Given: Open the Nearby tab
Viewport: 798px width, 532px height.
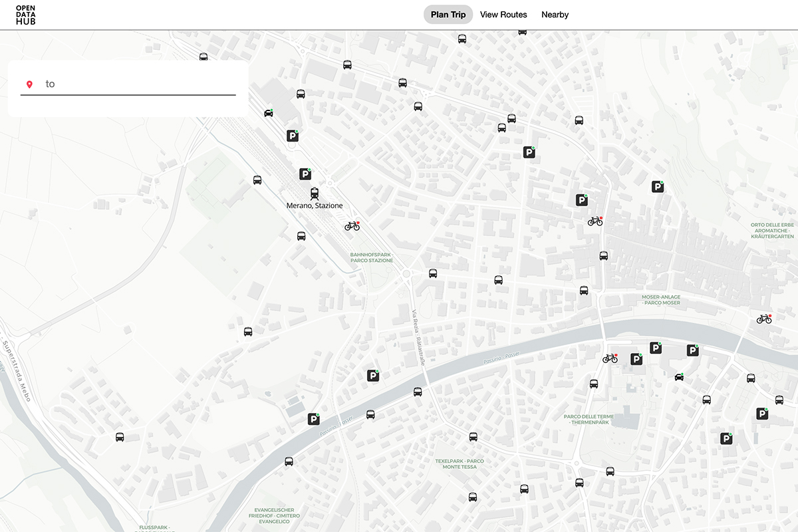Looking at the screenshot, I should tap(555, 14).
